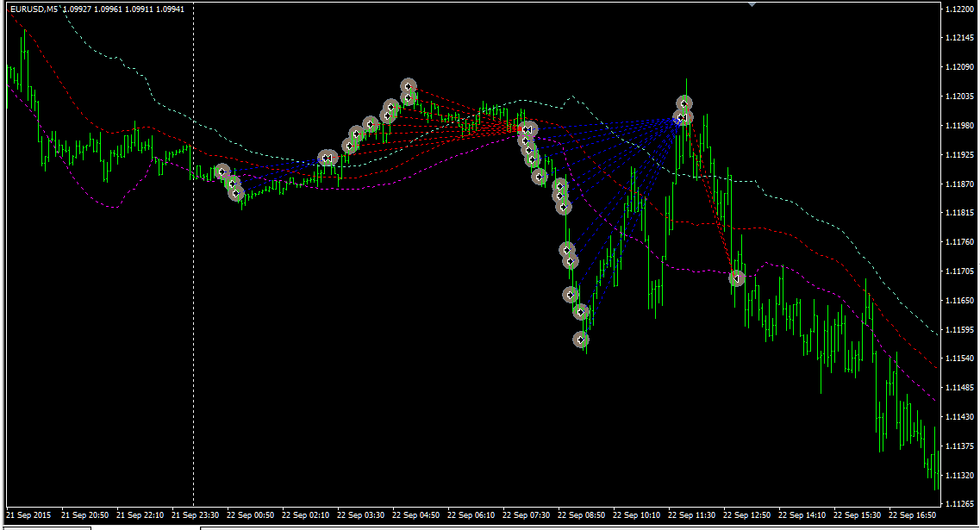The height and width of the screenshot is (530, 980).
Task: Click the 1.11870 price axis value
Action: 959,184
